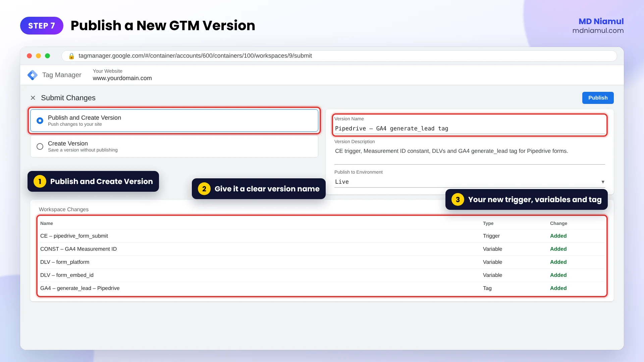Click the Workspace Changes heading
This screenshot has height=362, width=644.
pyautogui.click(x=64, y=209)
